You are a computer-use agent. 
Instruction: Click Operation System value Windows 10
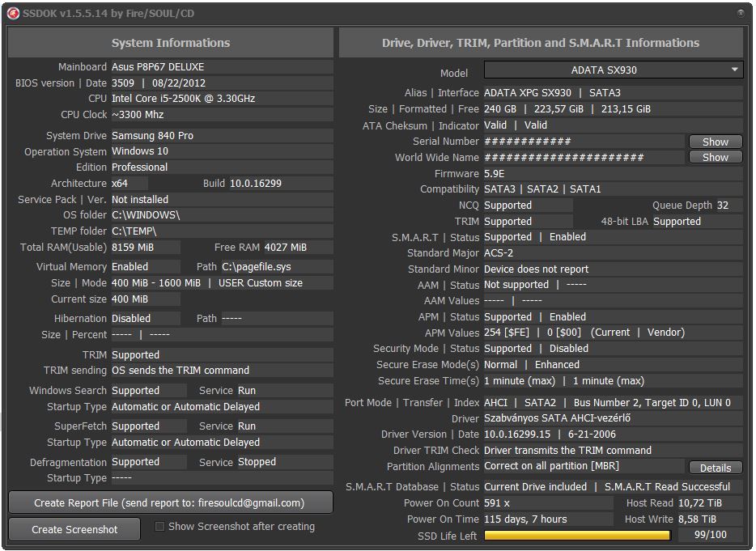pyautogui.click(x=140, y=151)
